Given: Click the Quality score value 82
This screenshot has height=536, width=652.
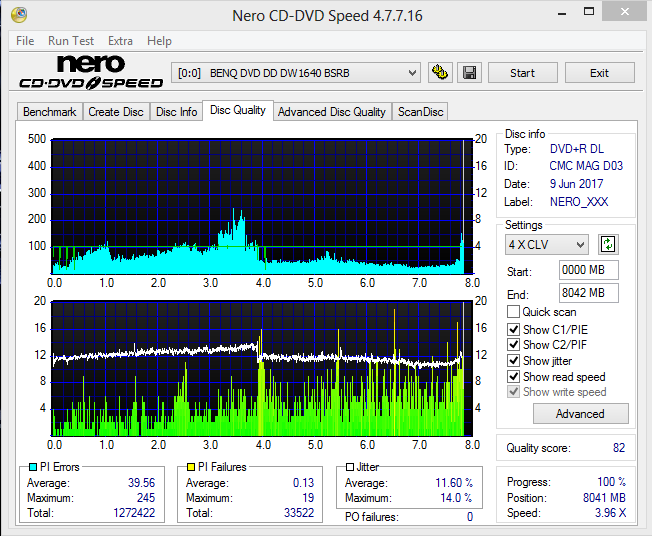Looking at the screenshot, I should pyautogui.click(x=619, y=447).
